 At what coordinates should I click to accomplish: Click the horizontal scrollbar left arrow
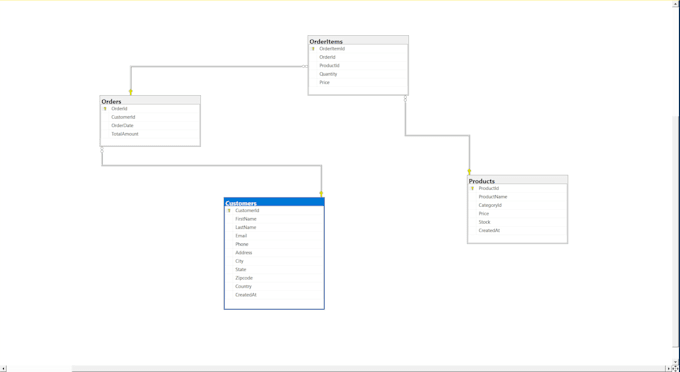[4, 369]
